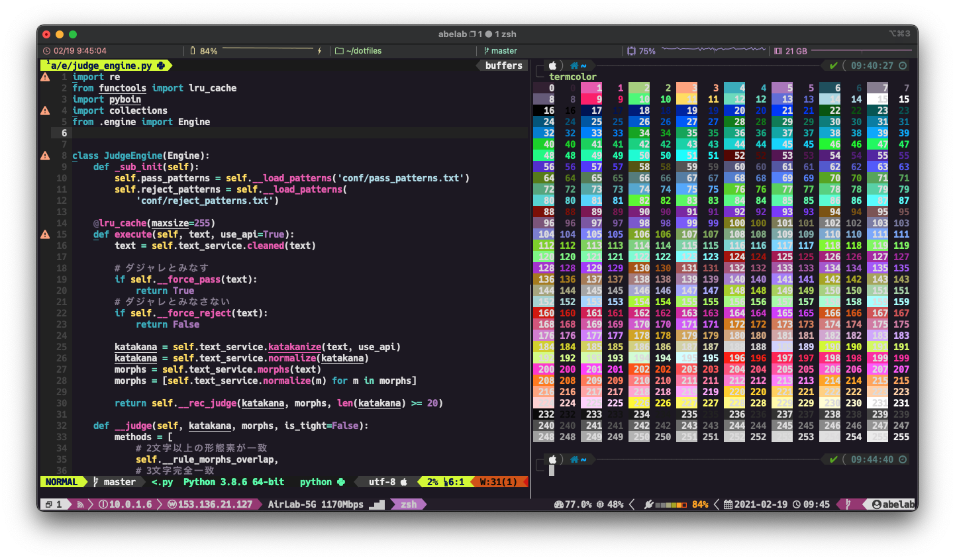
Task: Click the Python icon in the judge_engine.py tab
Action: pos(161,66)
